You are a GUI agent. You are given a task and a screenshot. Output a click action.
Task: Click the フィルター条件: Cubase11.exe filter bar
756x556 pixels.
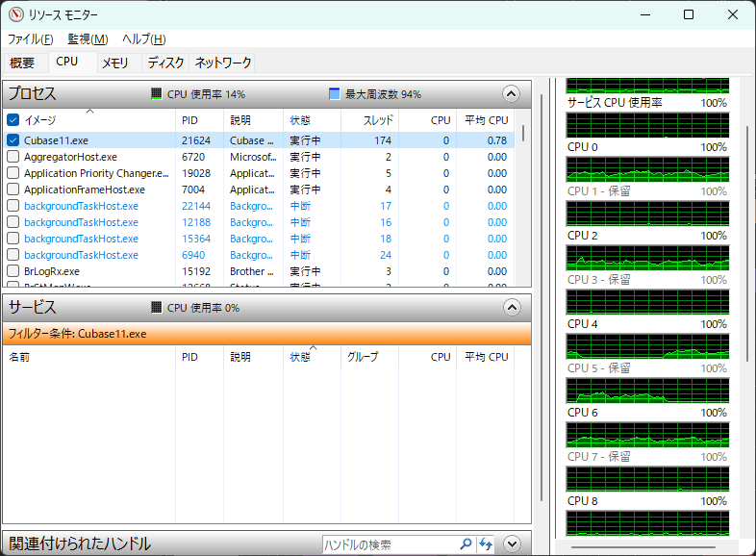[x=267, y=333]
